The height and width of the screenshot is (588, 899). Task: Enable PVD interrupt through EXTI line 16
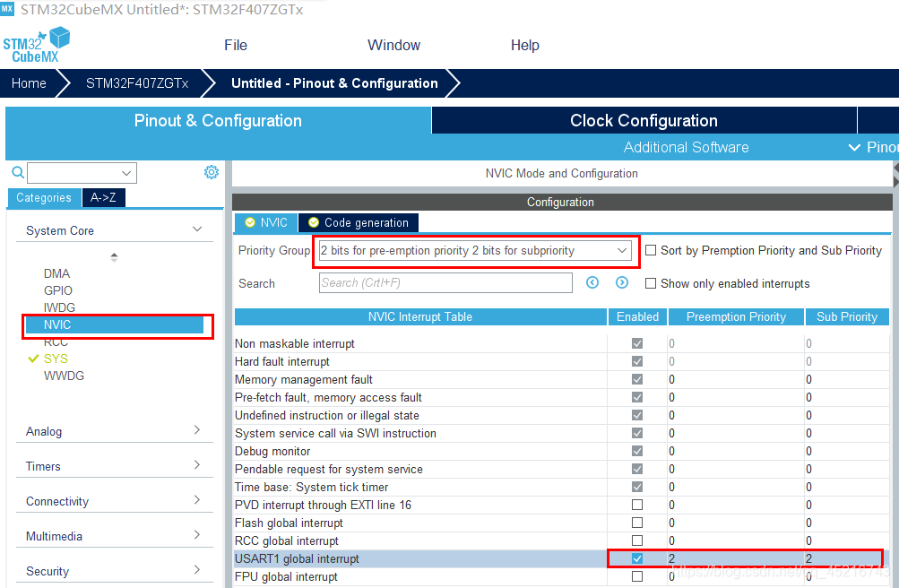tap(637, 505)
